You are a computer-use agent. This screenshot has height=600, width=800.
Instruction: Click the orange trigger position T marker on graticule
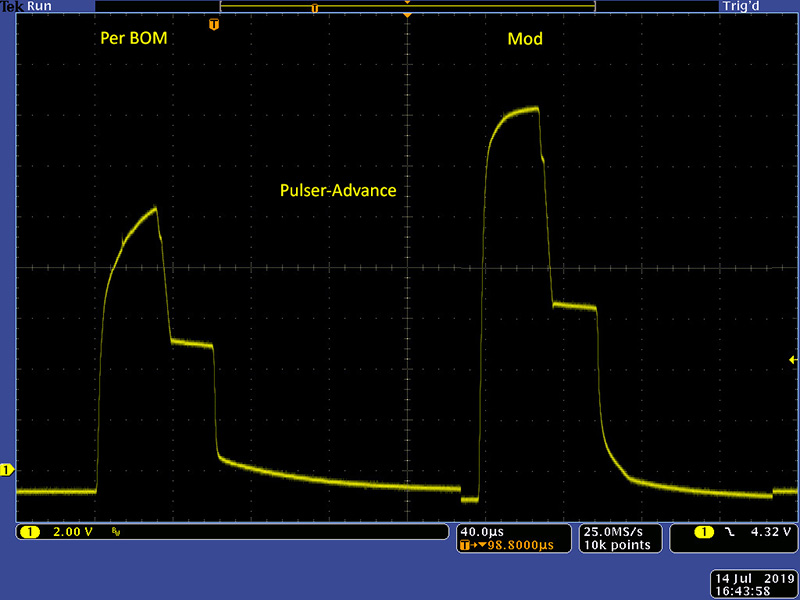(x=213, y=23)
